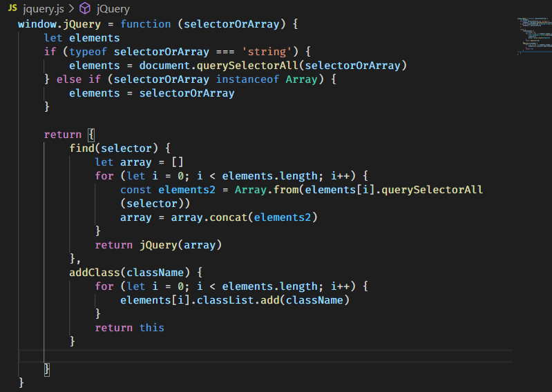Click the 'else if' keywords
Screen dimensions: 552x392
tap(79, 79)
